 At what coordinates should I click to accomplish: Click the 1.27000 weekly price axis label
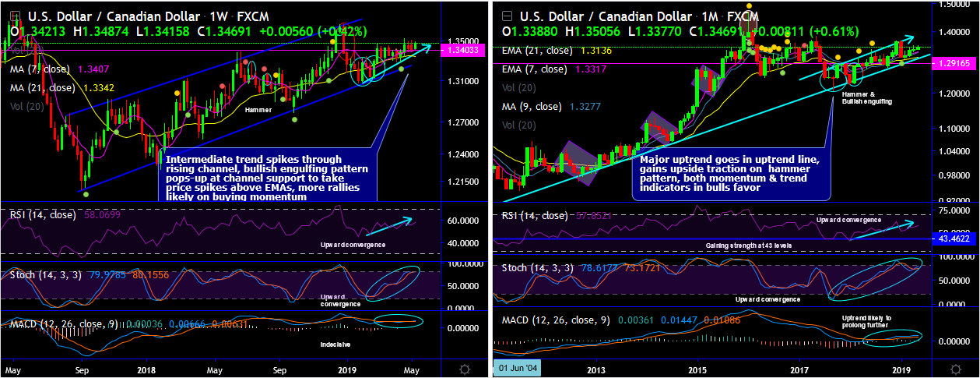click(x=462, y=122)
